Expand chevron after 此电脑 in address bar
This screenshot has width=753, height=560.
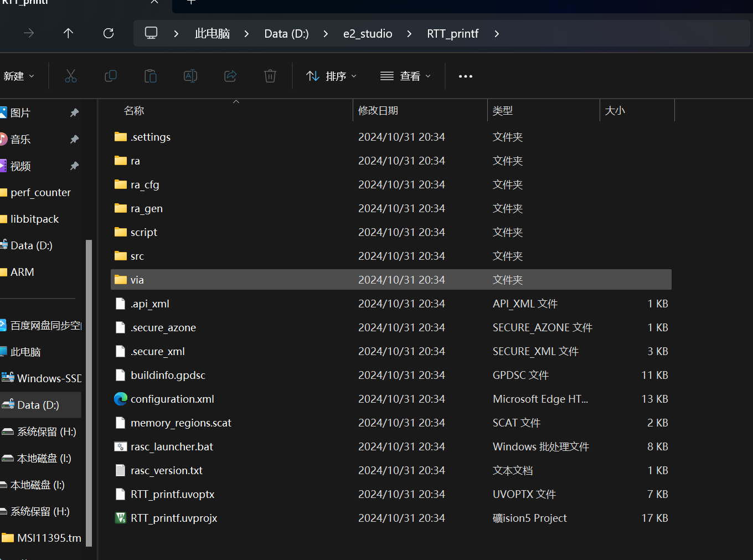246,34
